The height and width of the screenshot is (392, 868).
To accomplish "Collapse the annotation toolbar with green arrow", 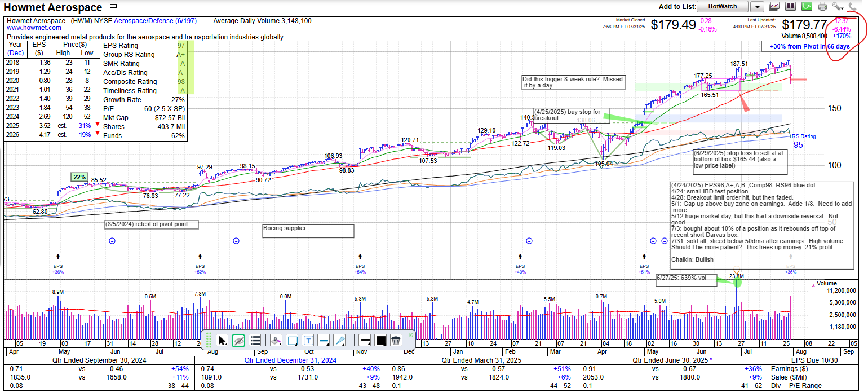I will pyautogui.click(x=410, y=335).
